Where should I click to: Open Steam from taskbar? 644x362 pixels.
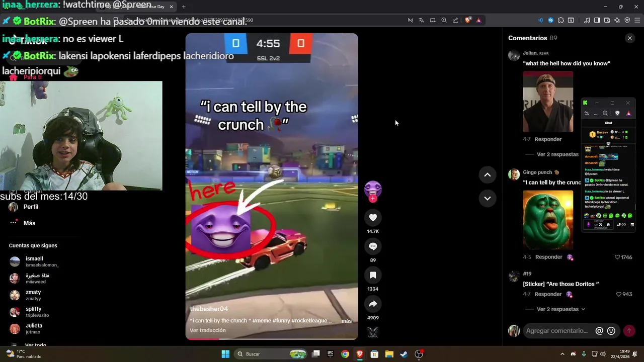click(x=404, y=354)
